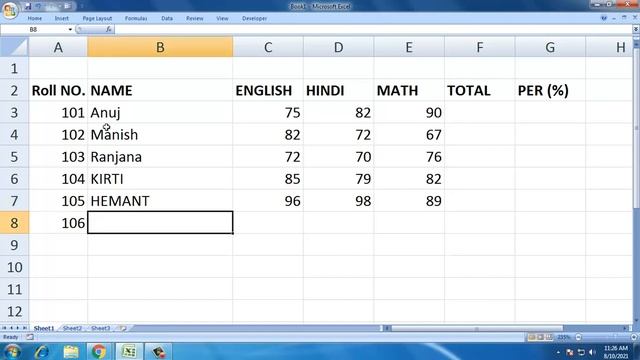
Task: Select the 'TOTAL' header cell
Action: (x=480, y=90)
